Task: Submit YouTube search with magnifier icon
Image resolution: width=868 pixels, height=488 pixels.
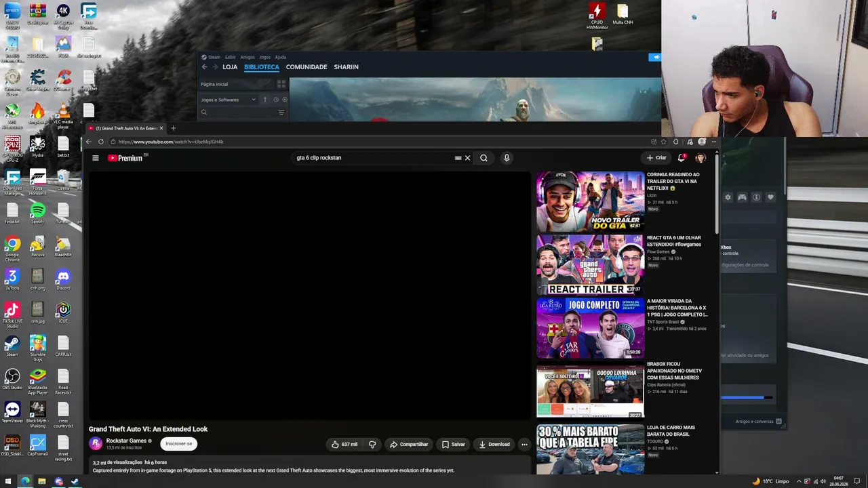Action: (484, 158)
